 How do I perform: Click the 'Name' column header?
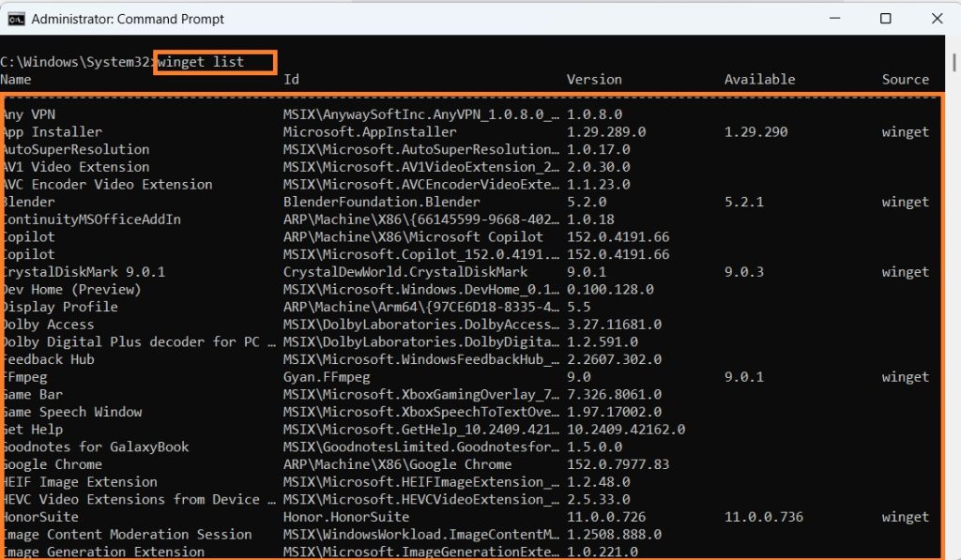(16, 80)
